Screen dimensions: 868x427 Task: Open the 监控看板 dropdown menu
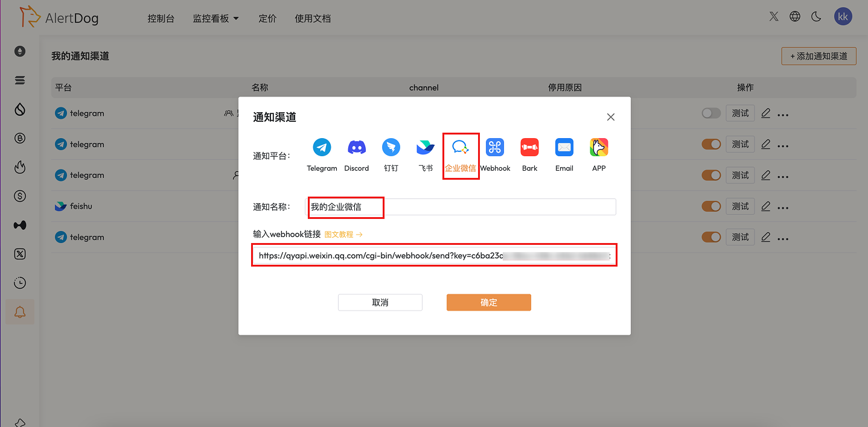click(x=215, y=18)
